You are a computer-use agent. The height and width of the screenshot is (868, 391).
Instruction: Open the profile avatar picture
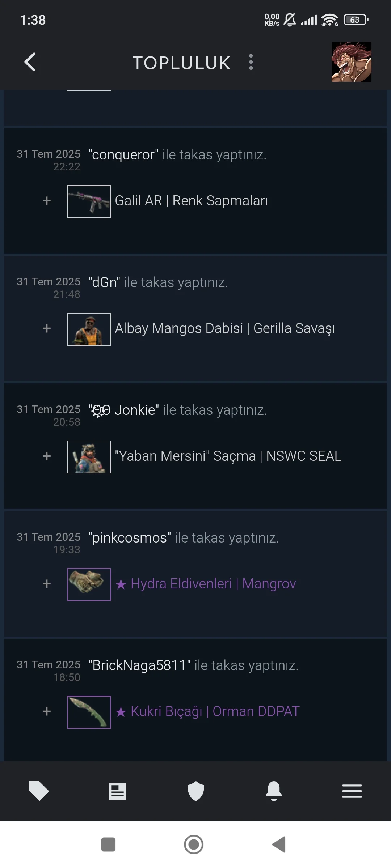pos(351,62)
